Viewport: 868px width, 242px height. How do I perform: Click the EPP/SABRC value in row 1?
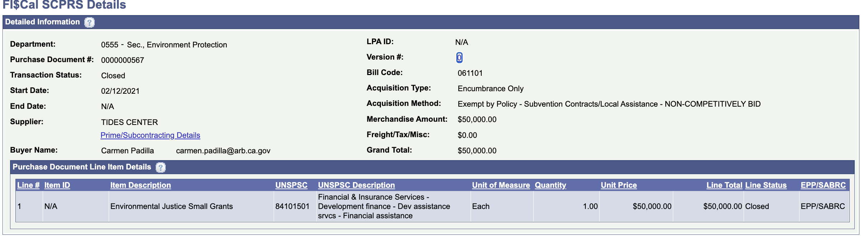(823, 206)
